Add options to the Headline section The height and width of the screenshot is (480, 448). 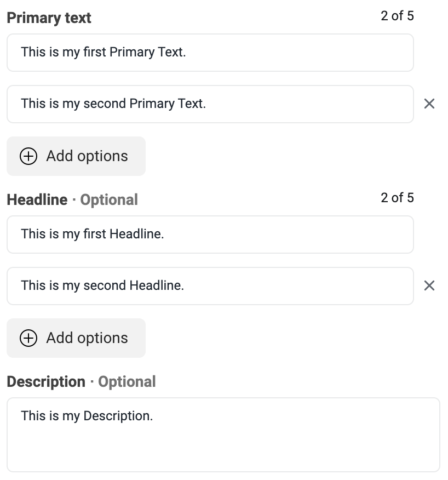pos(76,338)
